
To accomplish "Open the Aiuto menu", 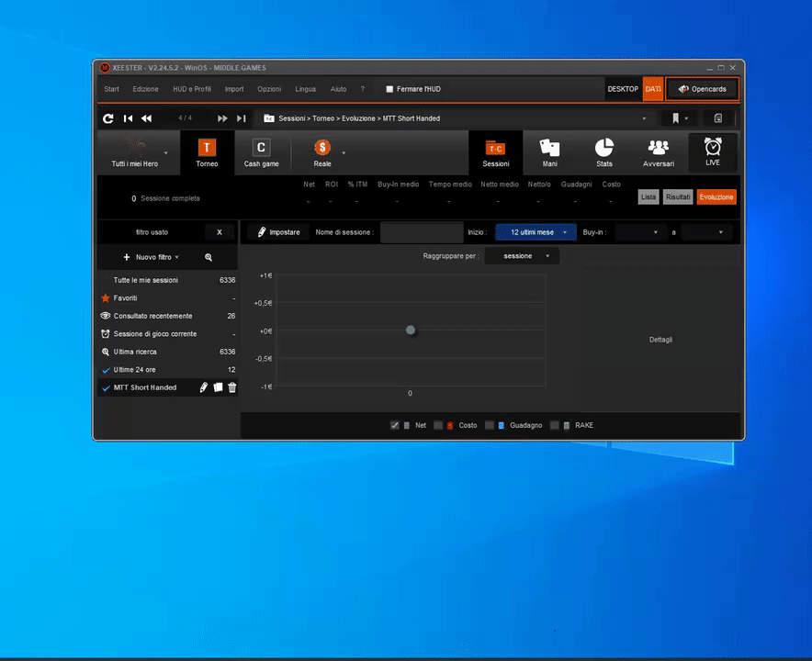I will (338, 89).
